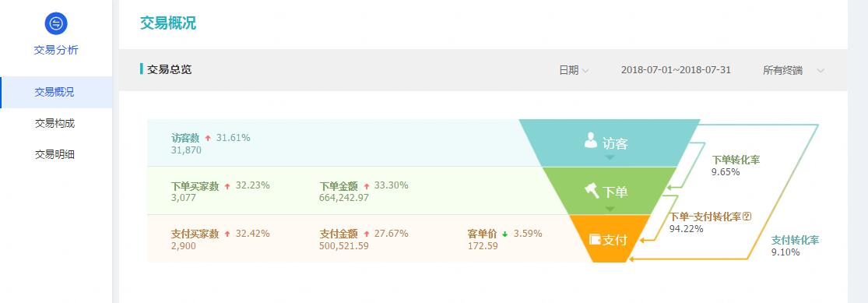Open the 日期 dropdown
868x303 pixels.
click(x=574, y=70)
